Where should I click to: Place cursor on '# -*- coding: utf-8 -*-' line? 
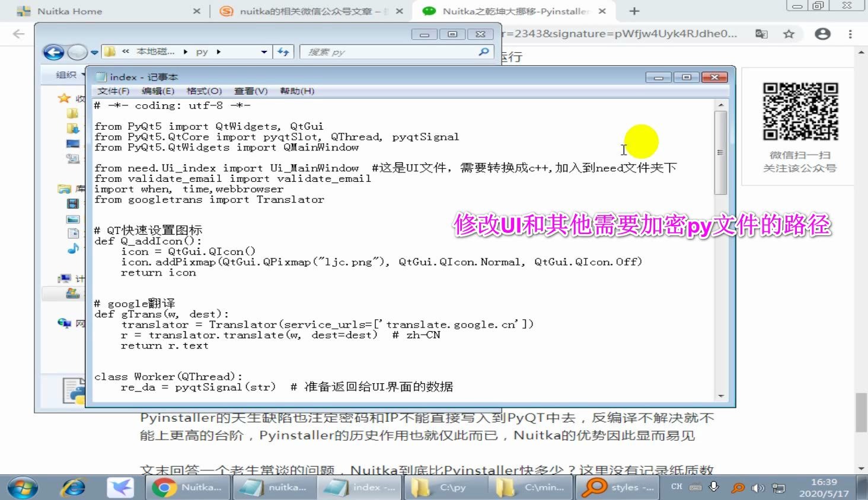(x=173, y=106)
